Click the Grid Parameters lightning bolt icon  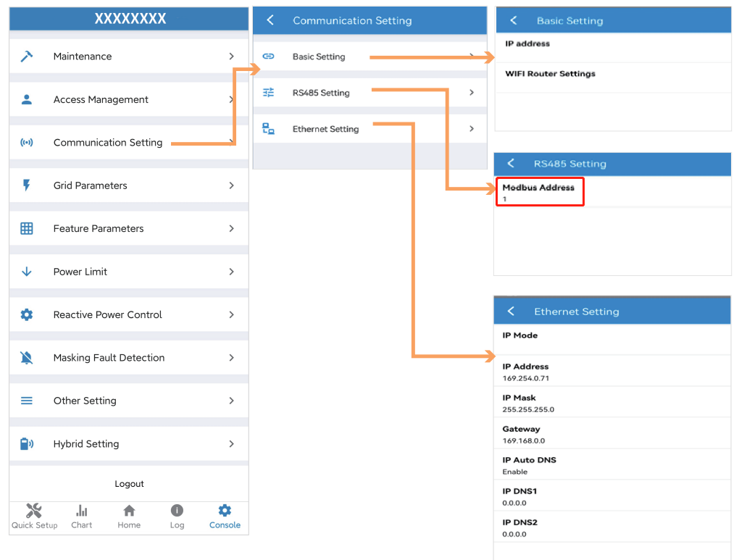tap(27, 185)
